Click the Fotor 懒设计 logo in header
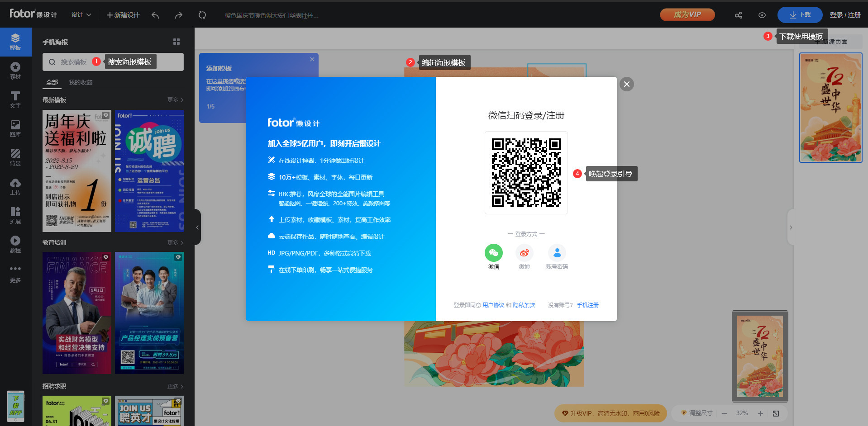The height and width of the screenshot is (426, 868). (33, 14)
